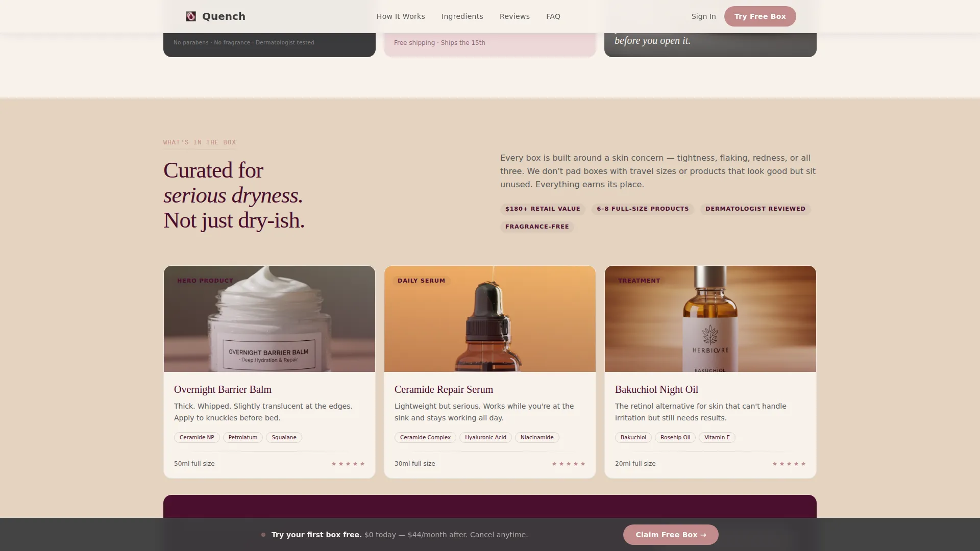Select the Niacinamide ingredient tag
This screenshot has width=980, height=551.
pos(537,437)
